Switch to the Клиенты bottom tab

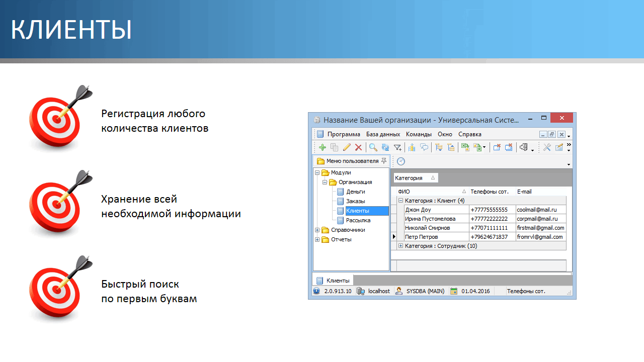point(333,281)
